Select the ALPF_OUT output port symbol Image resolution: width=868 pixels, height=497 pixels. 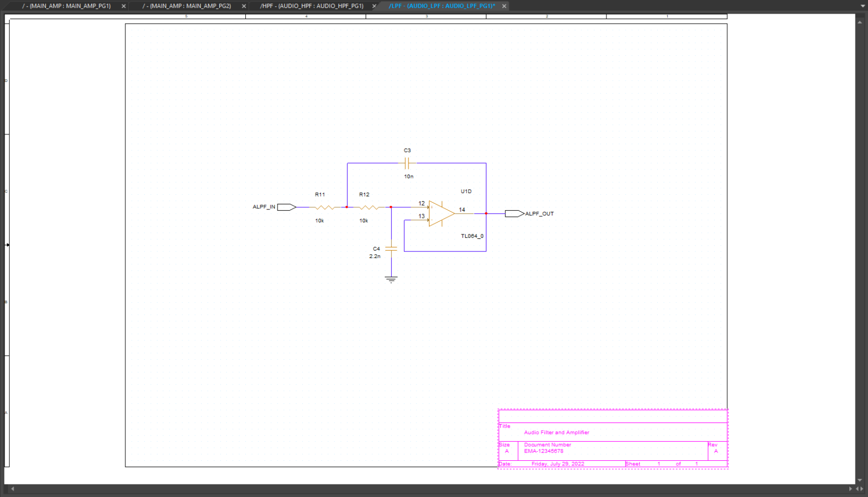point(514,213)
